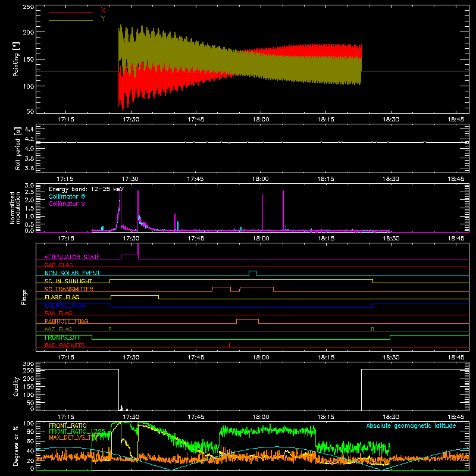Click the olive Y legend line sample
The width and height of the screenshot is (476, 476).
click(x=71, y=21)
